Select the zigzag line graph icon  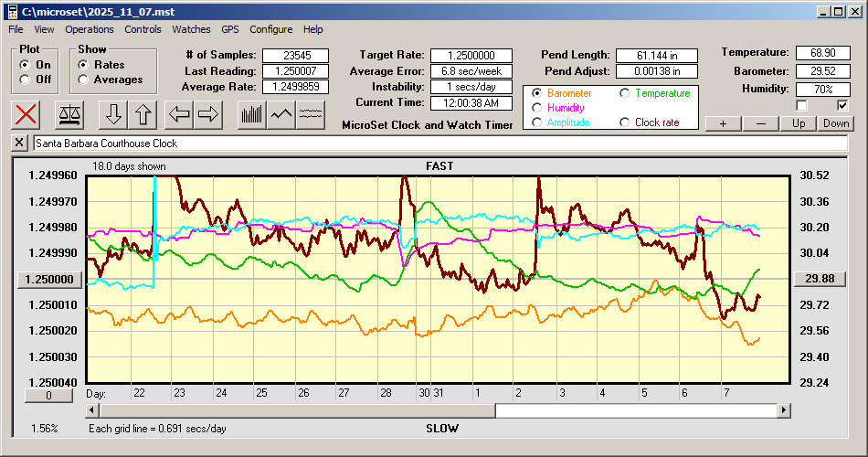(x=281, y=114)
